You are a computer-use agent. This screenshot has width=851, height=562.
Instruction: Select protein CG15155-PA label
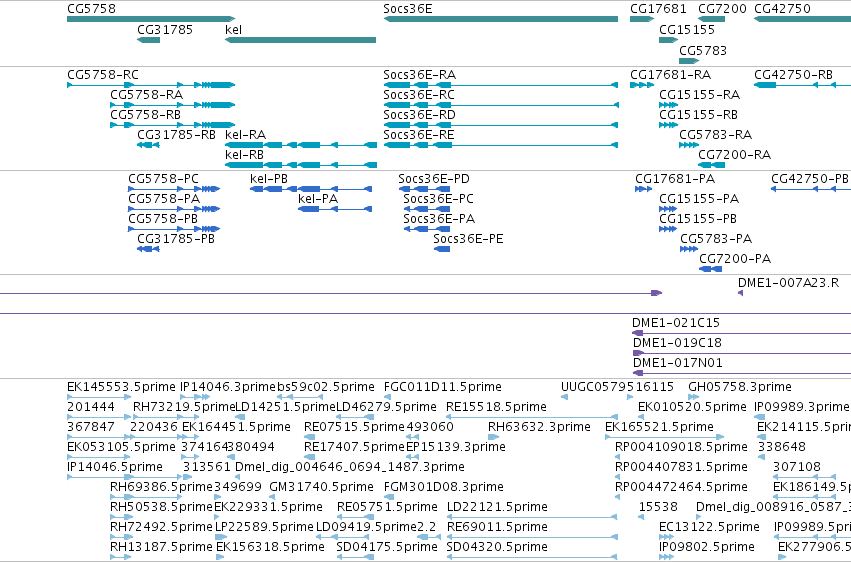(699, 199)
